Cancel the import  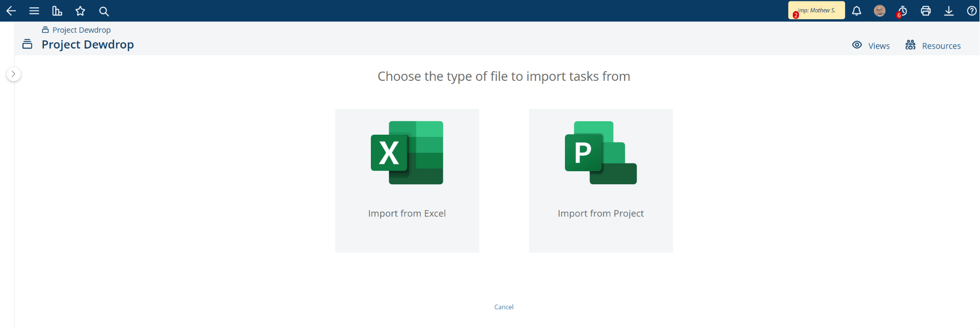[x=504, y=307]
